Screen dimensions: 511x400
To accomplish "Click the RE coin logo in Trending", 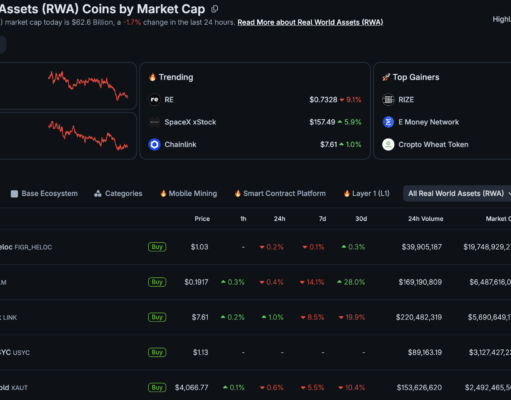I will tap(154, 100).
